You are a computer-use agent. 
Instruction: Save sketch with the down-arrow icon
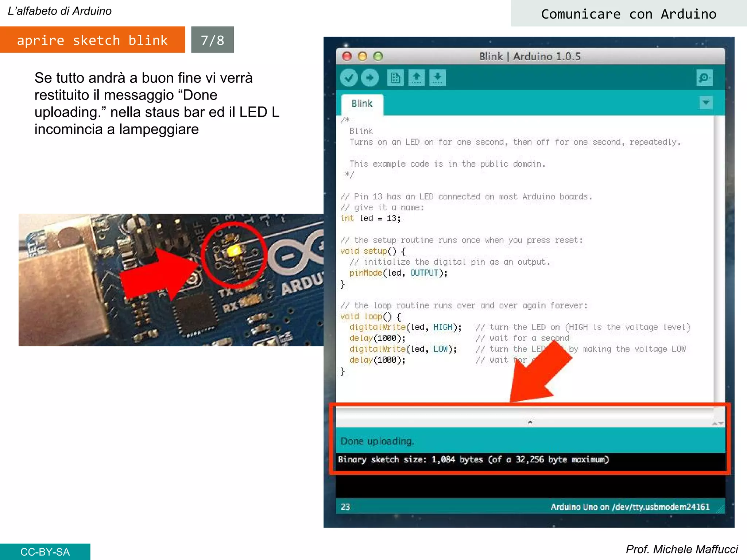pyautogui.click(x=438, y=78)
